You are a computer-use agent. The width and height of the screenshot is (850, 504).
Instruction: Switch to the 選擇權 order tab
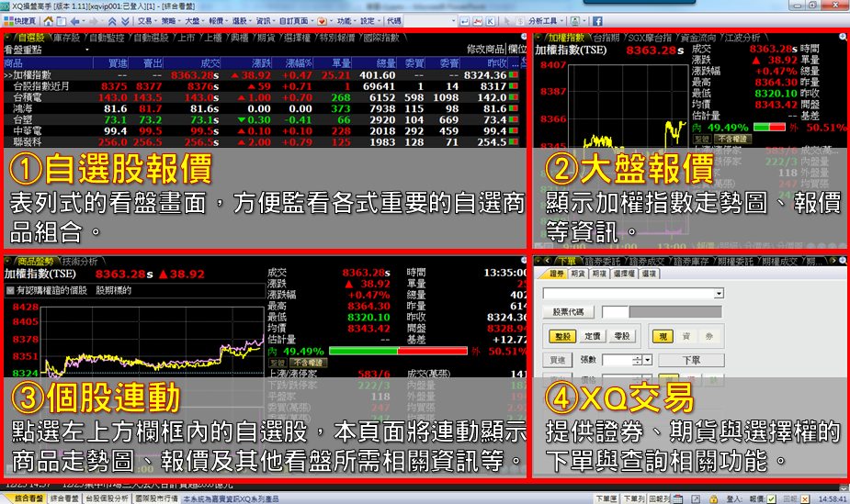click(624, 274)
